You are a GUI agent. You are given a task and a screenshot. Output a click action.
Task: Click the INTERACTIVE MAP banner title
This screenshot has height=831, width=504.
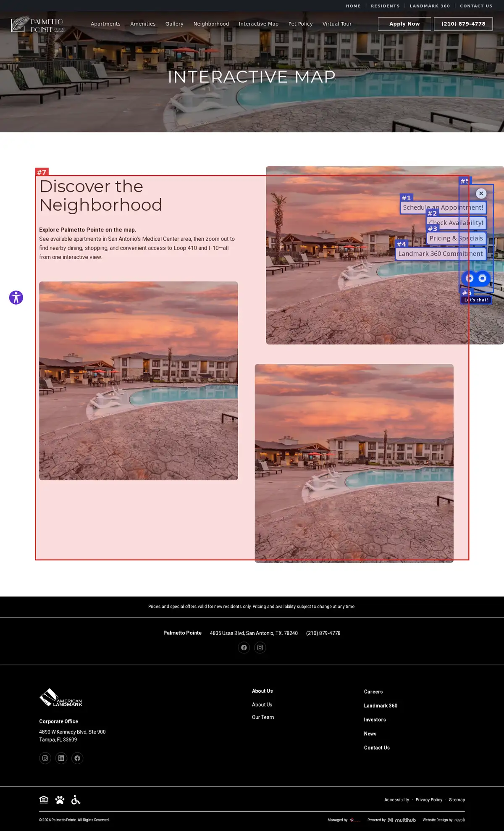[x=252, y=76]
